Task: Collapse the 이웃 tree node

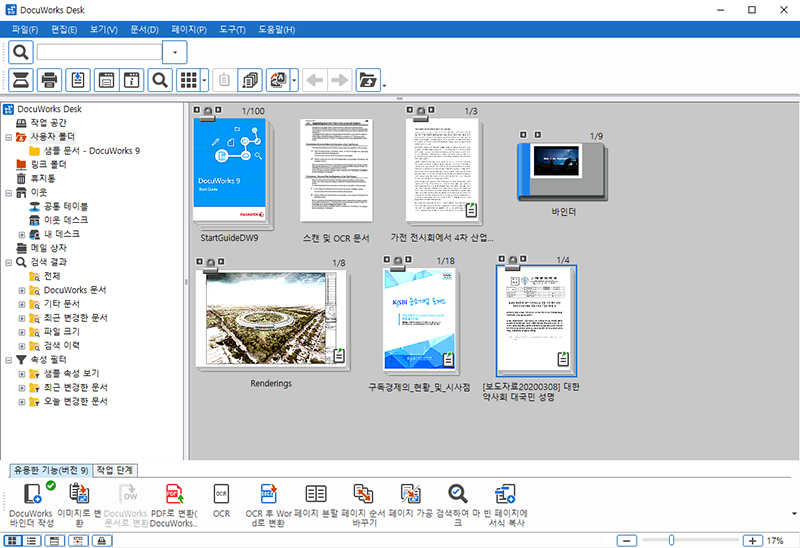Action: 9,193
